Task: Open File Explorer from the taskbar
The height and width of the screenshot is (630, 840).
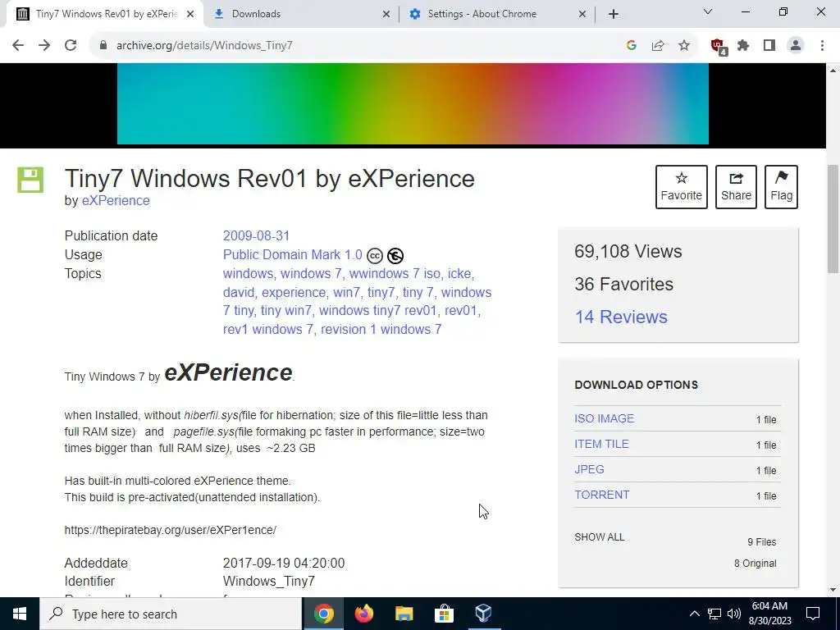Action: (x=404, y=614)
